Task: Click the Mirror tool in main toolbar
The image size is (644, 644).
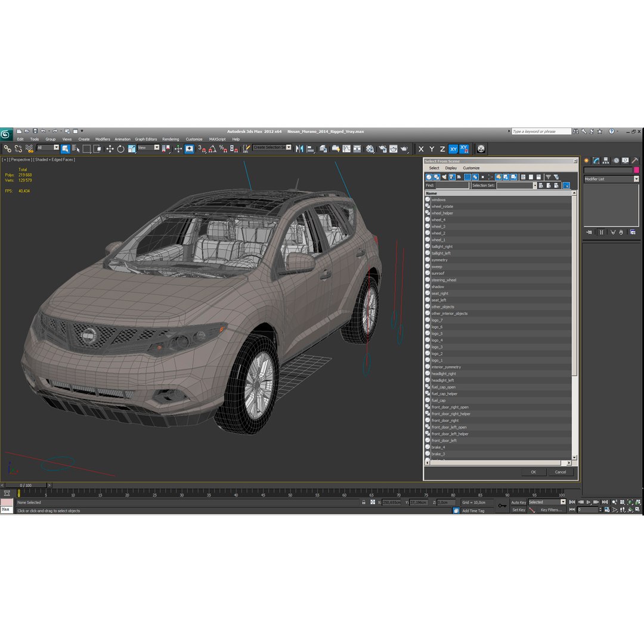Action: [x=299, y=149]
